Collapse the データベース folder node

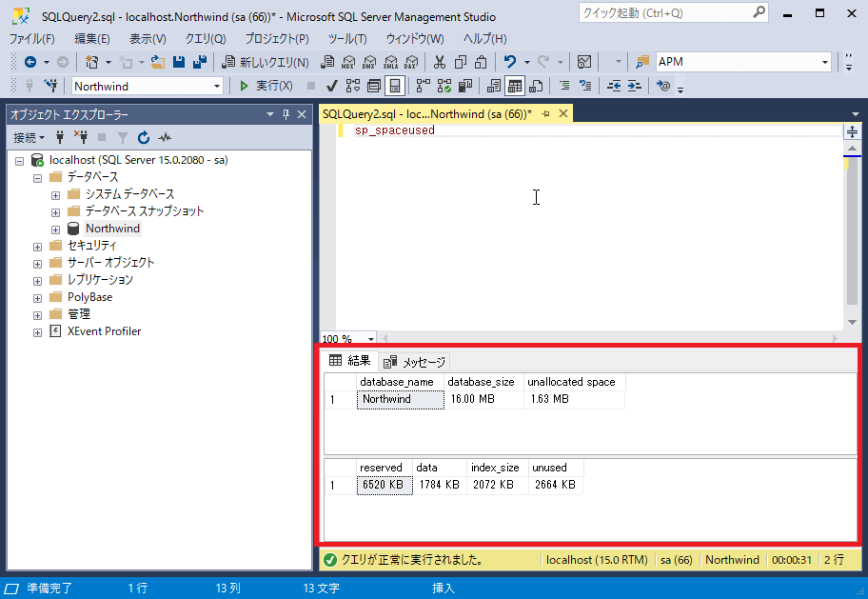38,177
